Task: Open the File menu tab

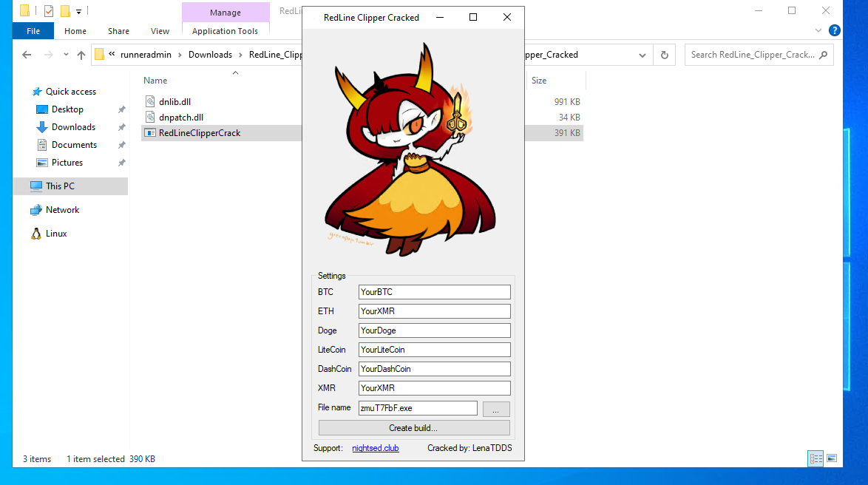Action: tap(33, 31)
